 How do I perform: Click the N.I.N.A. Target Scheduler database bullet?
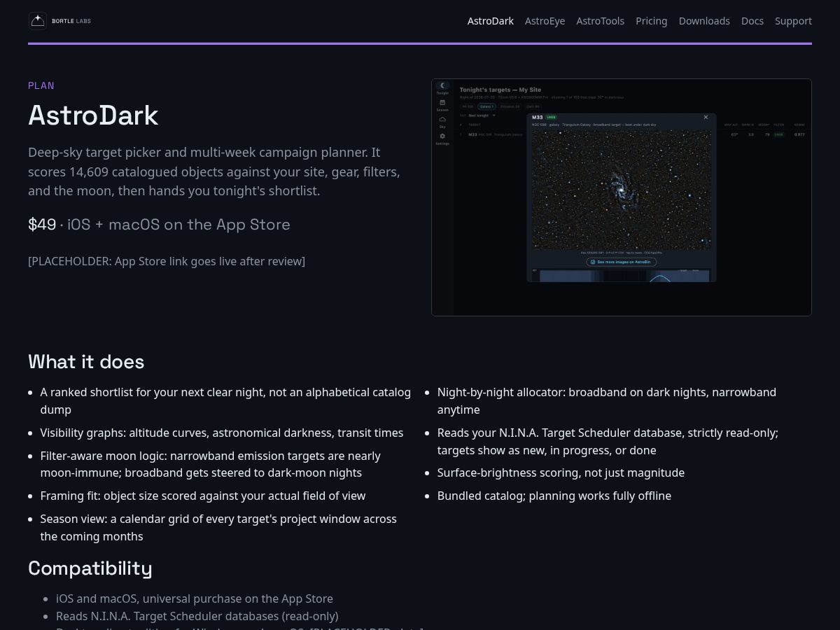coord(608,441)
